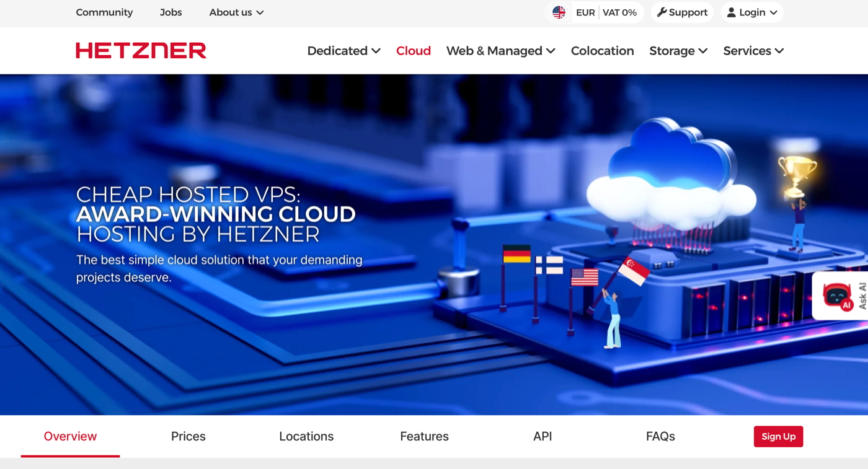Click the Sign Up button
The image size is (868, 469).
[x=778, y=436]
